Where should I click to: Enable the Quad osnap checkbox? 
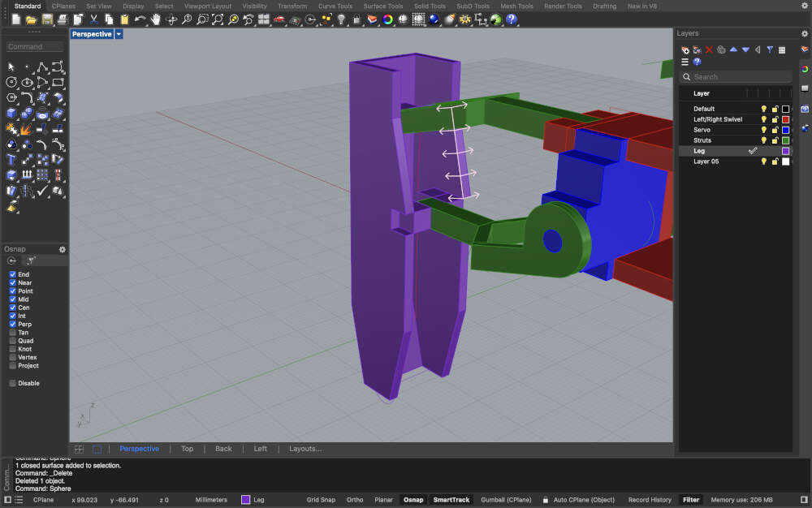12,341
